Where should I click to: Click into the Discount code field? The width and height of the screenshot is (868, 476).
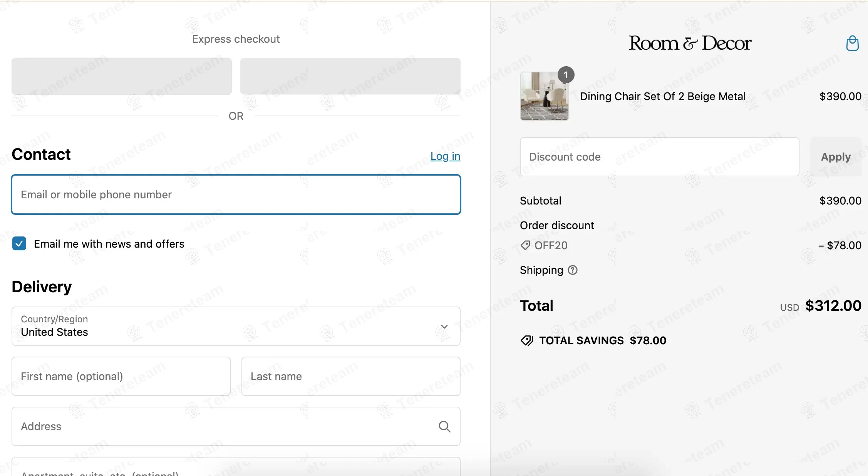[x=659, y=157]
